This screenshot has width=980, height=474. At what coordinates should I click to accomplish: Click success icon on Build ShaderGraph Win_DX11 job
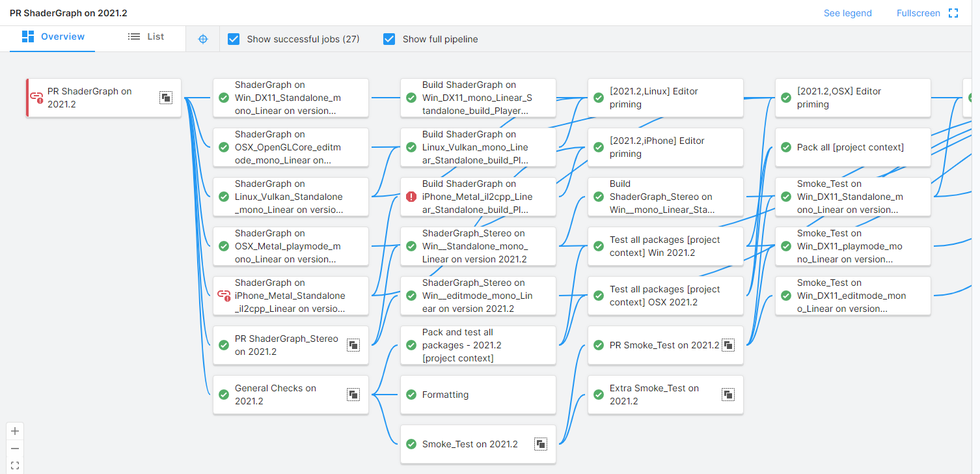[x=411, y=98]
